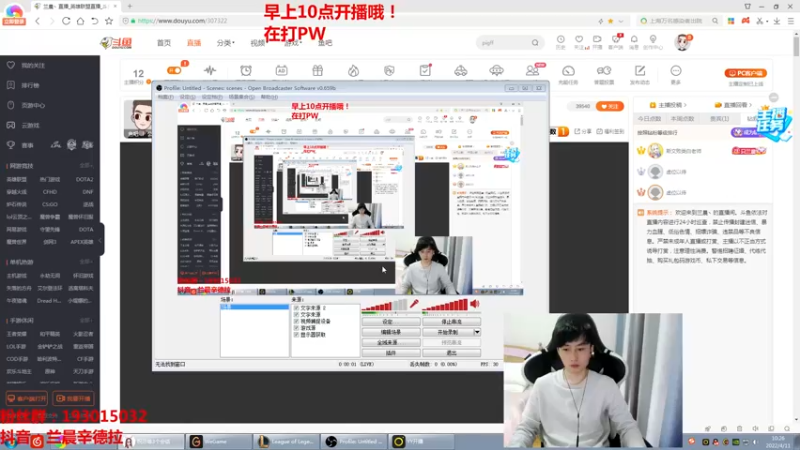Open the notification bell icon in header

point(634,39)
